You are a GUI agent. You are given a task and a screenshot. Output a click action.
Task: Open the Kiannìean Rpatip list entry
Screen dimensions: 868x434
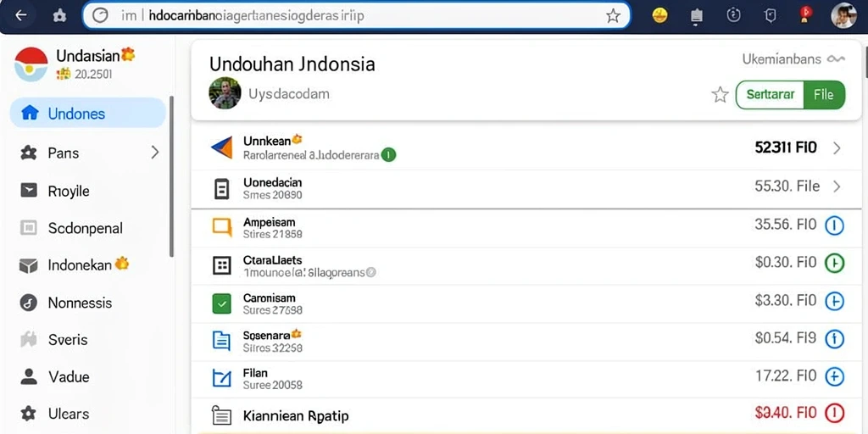(x=526, y=415)
